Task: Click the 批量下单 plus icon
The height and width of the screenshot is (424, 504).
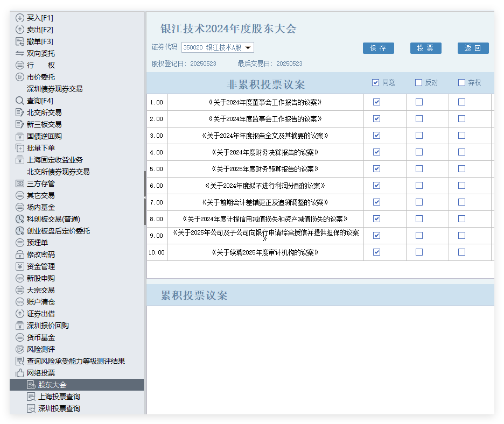Action: 20,148
